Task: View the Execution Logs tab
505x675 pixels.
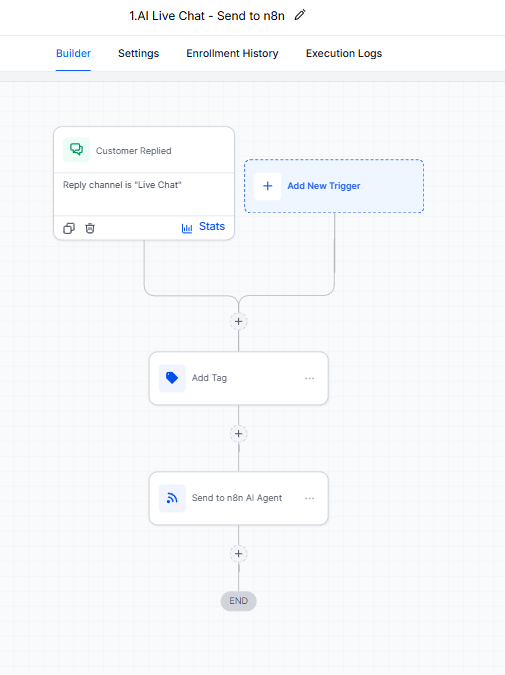Action: click(x=344, y=53)
